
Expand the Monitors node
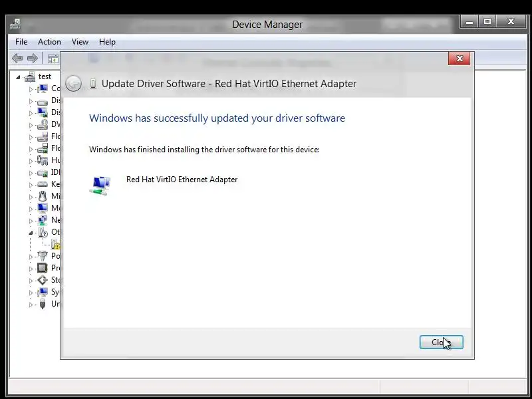pyautogui.click(x=31, y=209)
